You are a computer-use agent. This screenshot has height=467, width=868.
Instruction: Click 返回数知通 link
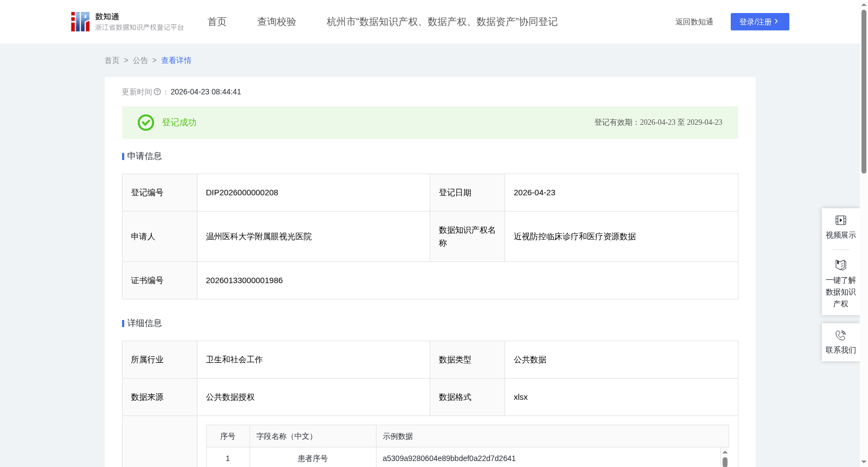pos(694,22)
